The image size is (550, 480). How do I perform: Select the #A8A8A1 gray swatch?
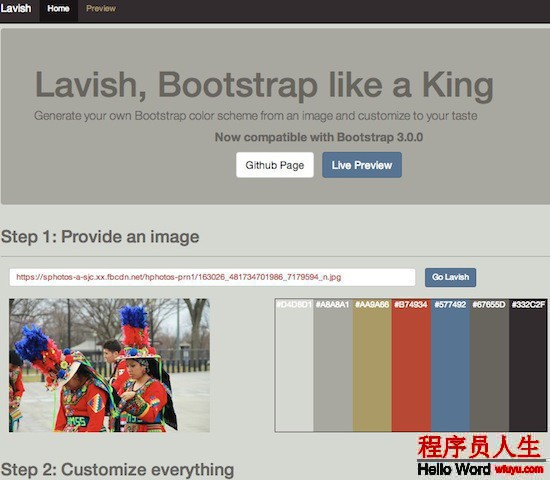(333, 365)
